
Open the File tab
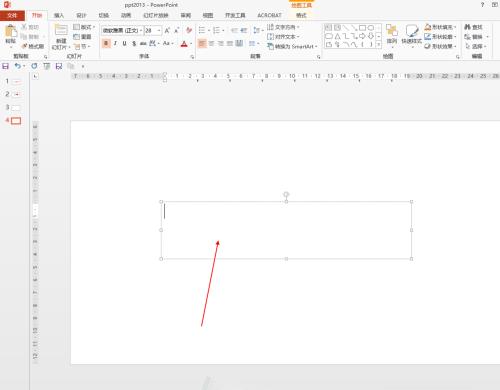[12, 16]
